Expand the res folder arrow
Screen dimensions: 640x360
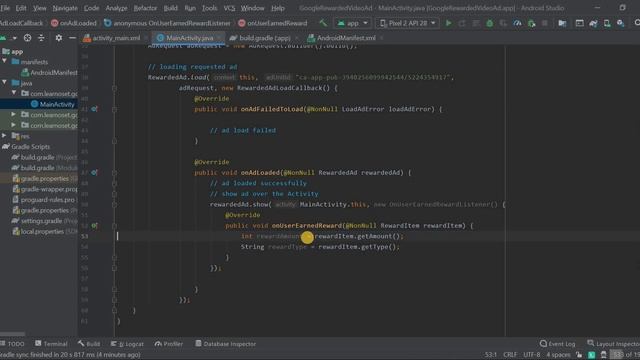4,136
